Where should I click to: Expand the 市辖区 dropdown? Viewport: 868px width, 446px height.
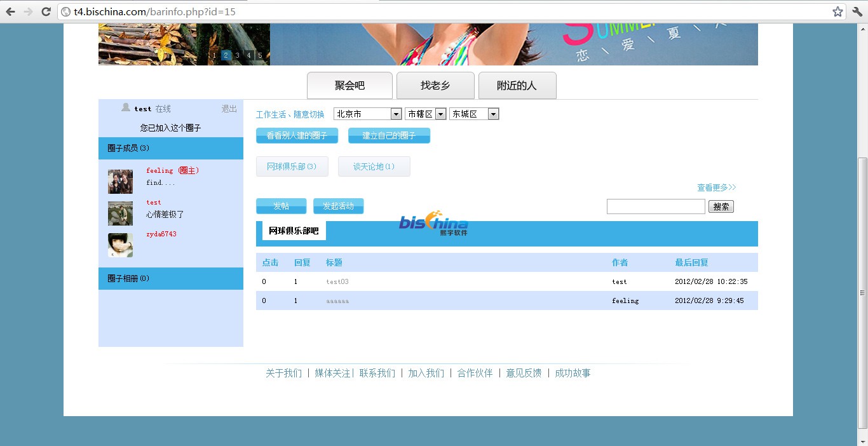[x=425, y=114]
